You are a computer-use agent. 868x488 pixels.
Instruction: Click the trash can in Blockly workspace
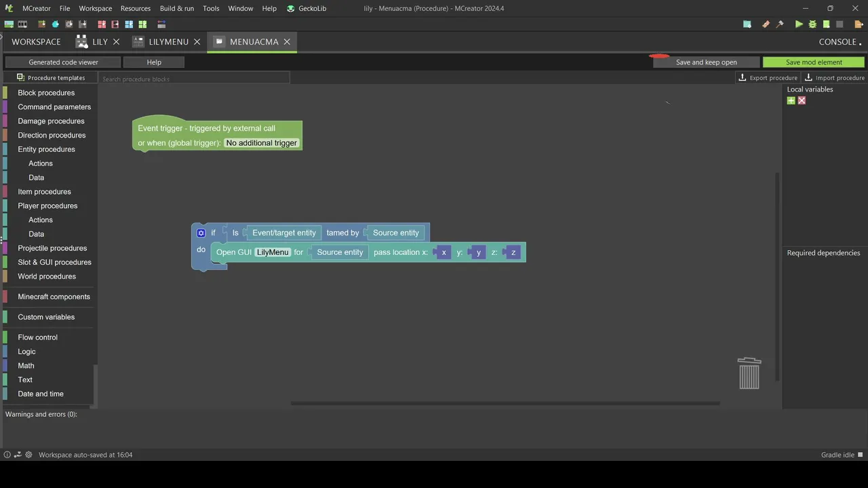(749, 373)
